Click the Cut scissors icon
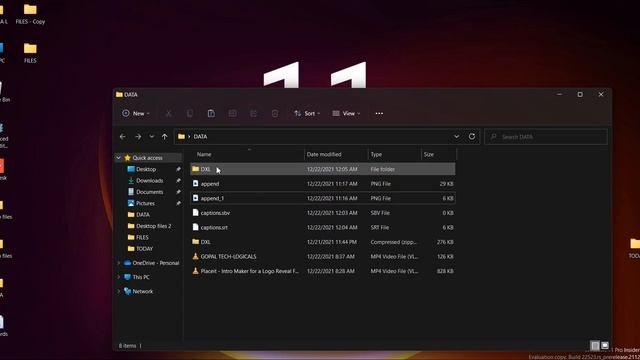 169,113
